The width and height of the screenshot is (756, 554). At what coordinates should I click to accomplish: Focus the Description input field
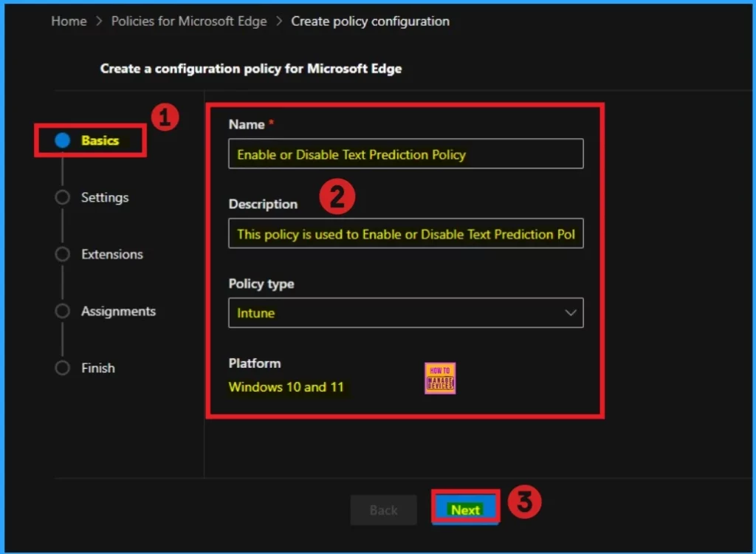coord(406,233)
